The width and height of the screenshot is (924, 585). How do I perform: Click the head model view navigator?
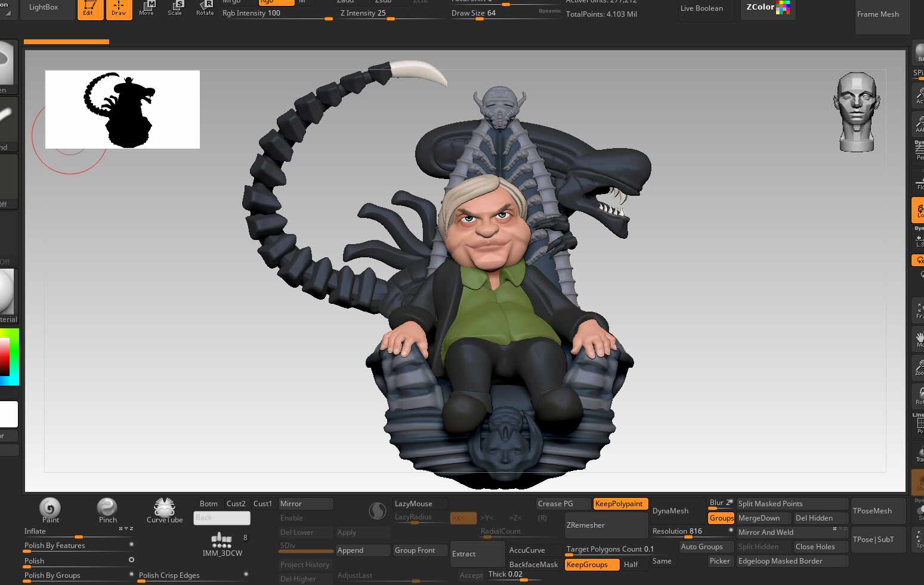click(x=857, y=112)
